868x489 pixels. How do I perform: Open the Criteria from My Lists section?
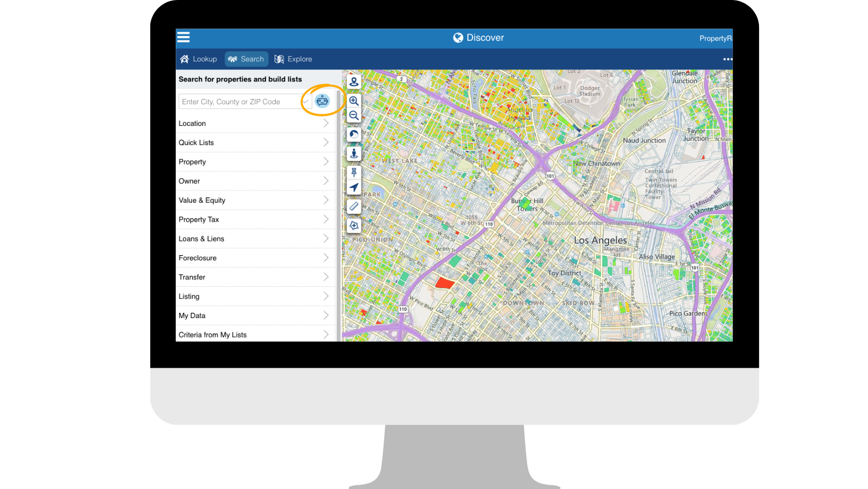255,334
